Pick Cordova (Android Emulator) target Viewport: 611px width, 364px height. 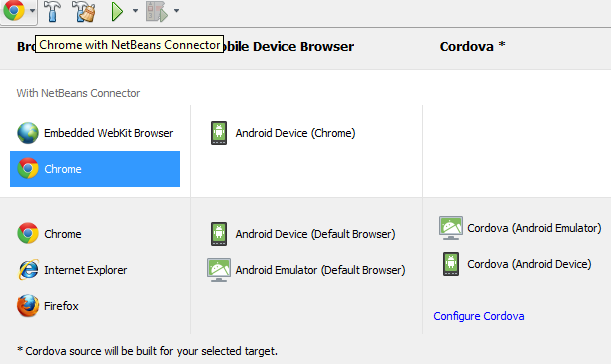(520, 228)
